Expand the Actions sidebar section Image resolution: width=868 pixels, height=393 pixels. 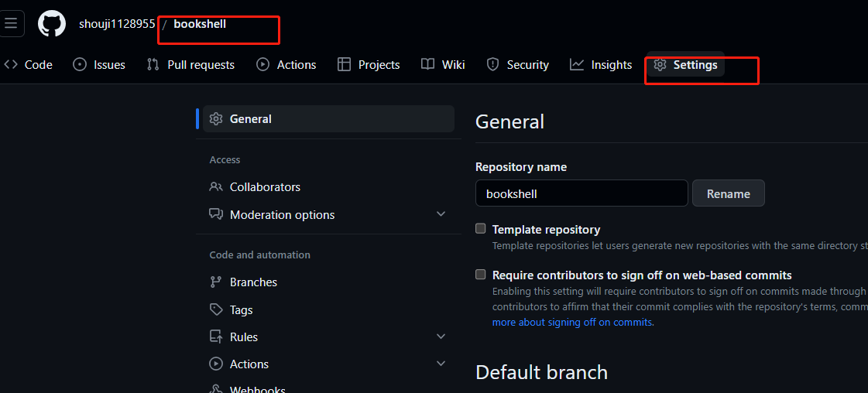(x=441, y=364)
